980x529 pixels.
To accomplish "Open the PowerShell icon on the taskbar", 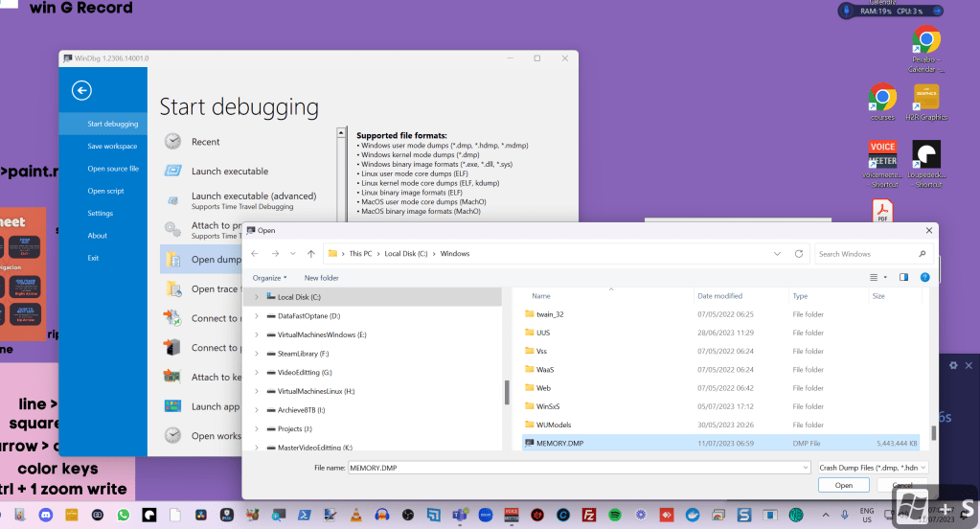I will (304, 515).
